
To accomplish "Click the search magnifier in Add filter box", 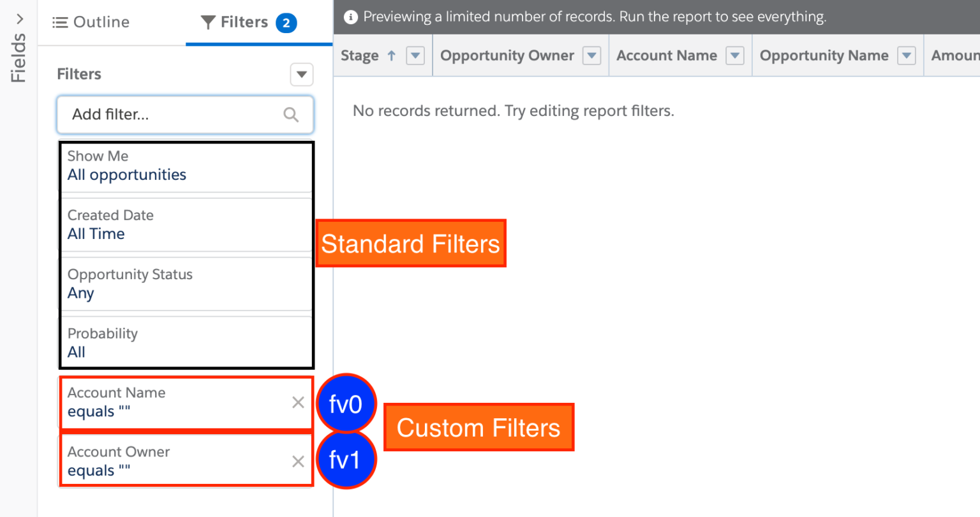I will [291, 114].
